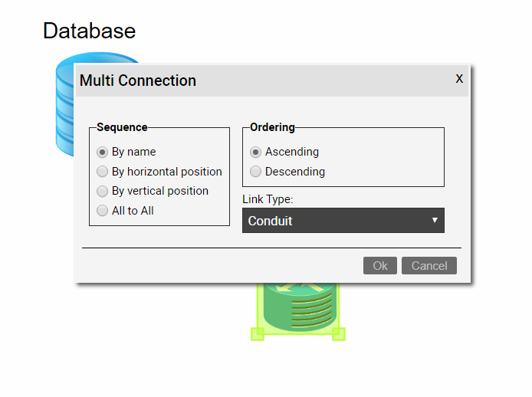Click the Ordering group label
The width and height of the screenshot is (532, 397).
[x=272, y=127]
